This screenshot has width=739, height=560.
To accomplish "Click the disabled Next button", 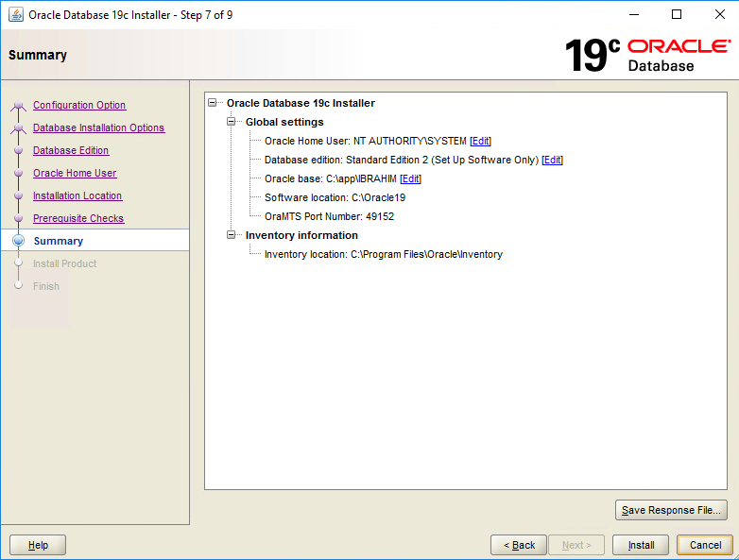I will [x=576, y=545].
